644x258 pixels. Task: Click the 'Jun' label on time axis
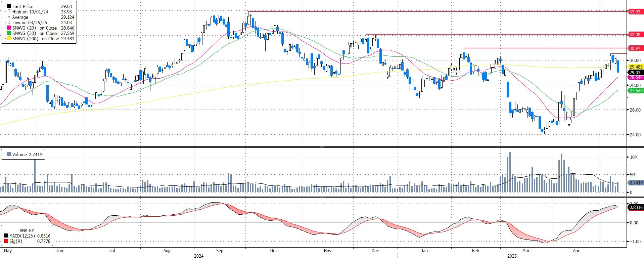click(59, 251)
